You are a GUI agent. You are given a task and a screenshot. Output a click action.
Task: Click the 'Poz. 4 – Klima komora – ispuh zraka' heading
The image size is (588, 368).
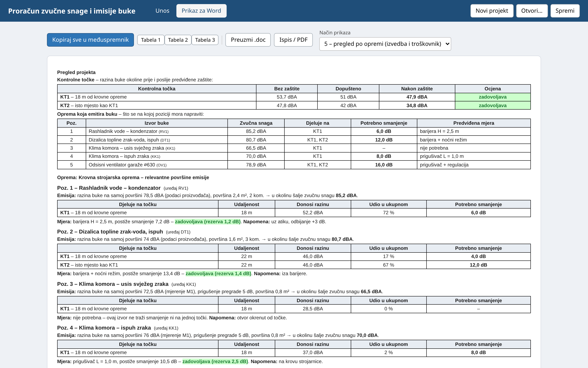(x=104, y=328)
